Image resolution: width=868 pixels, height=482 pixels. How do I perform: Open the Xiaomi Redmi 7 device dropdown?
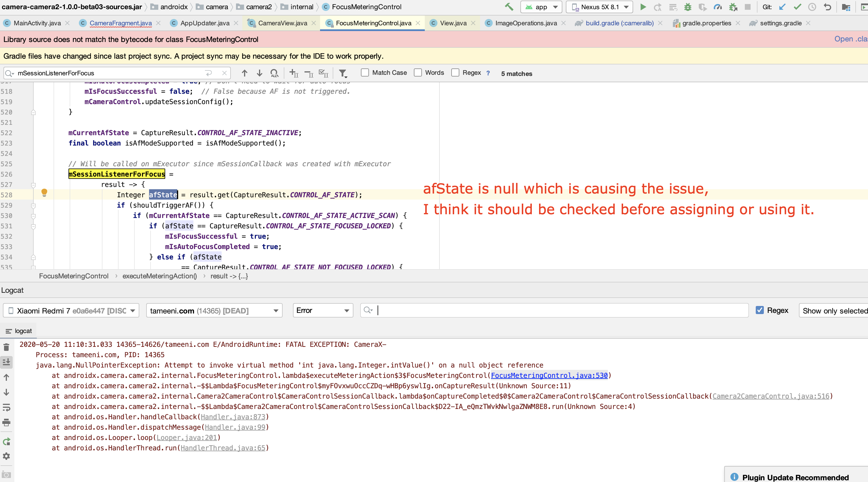[x=71, y=311]
